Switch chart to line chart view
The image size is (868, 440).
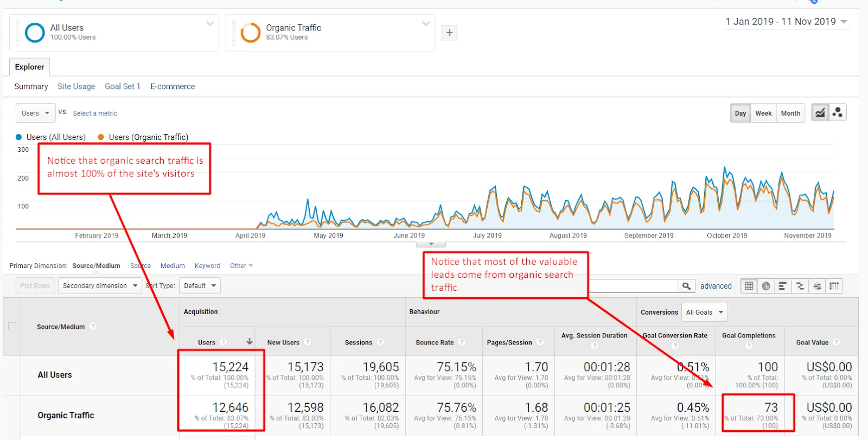click(x=820, y=113)
